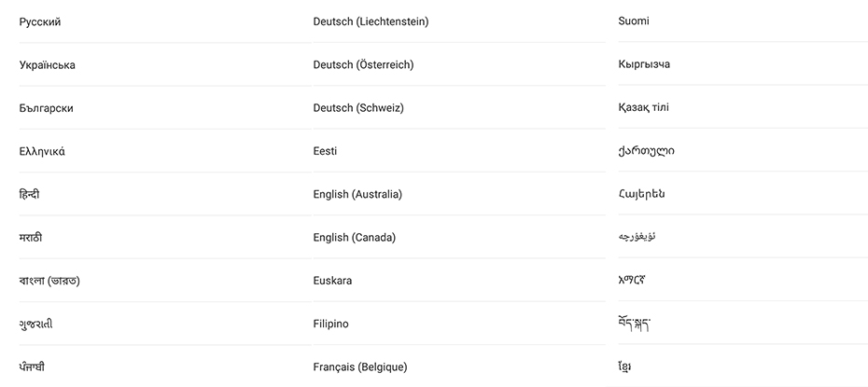868x387 pixels.
Task: Choose the हिन्दी language option
Action: (30, 194)
